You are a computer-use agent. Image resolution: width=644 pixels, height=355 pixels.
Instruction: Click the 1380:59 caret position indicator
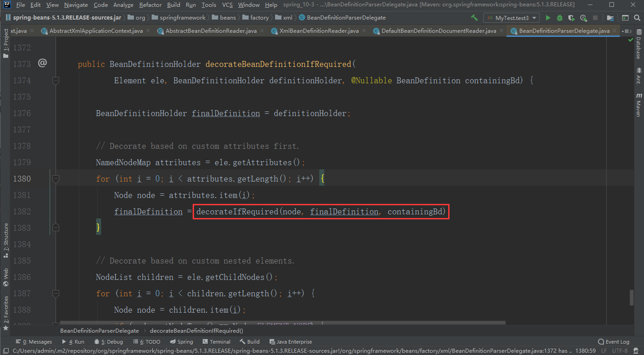585,351
